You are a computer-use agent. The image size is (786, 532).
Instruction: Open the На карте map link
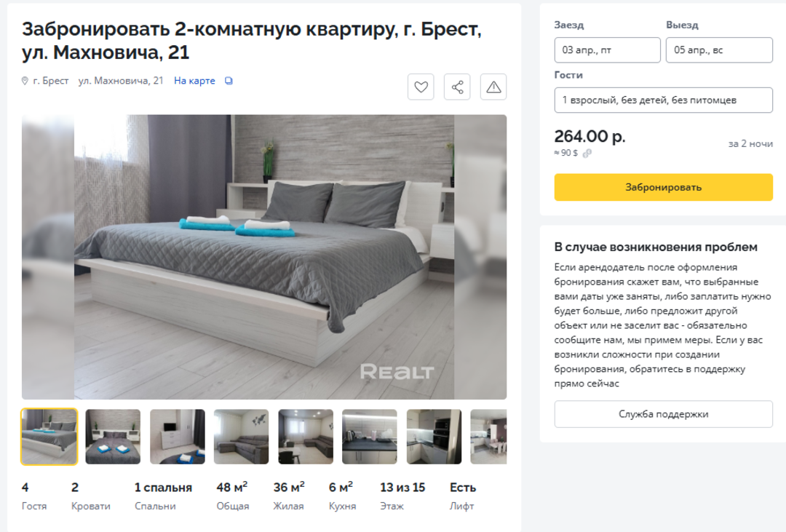[x=194, y=81]
